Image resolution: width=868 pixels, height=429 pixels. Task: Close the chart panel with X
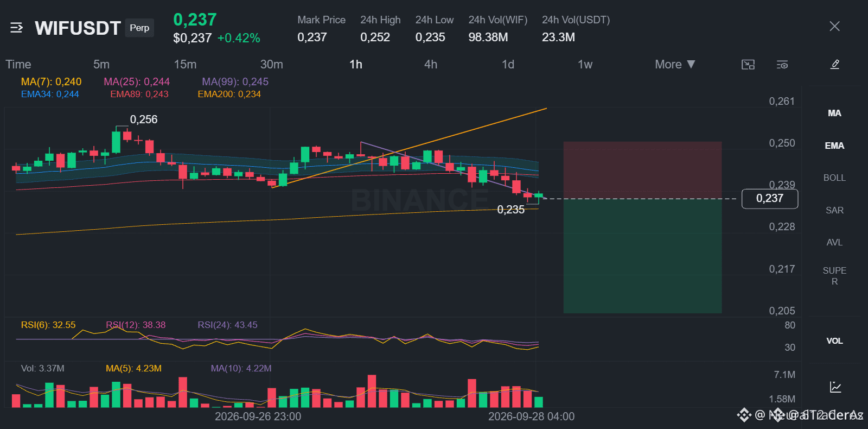point(834,26)
